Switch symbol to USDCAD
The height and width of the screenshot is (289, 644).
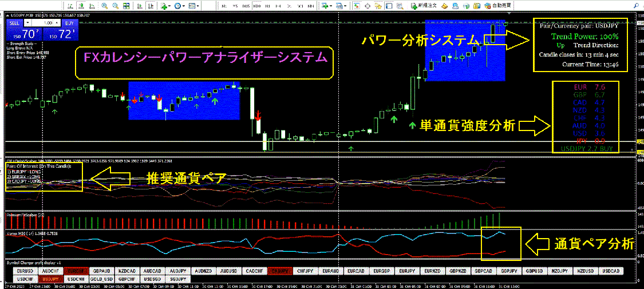click(x=611, y=271)
